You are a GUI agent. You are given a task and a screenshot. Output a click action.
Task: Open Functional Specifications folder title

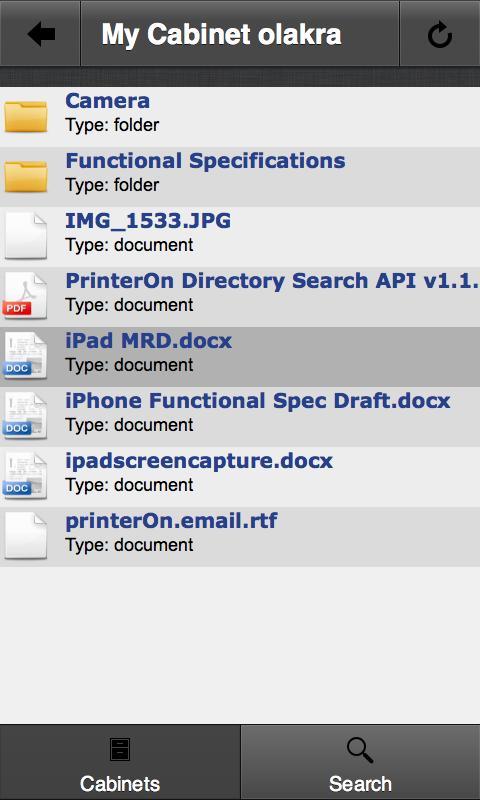(x=206, y=161)
